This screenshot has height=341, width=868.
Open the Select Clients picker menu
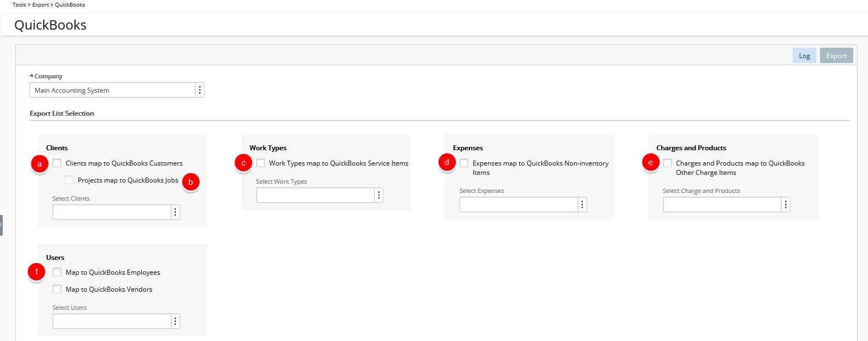(176, 212)
